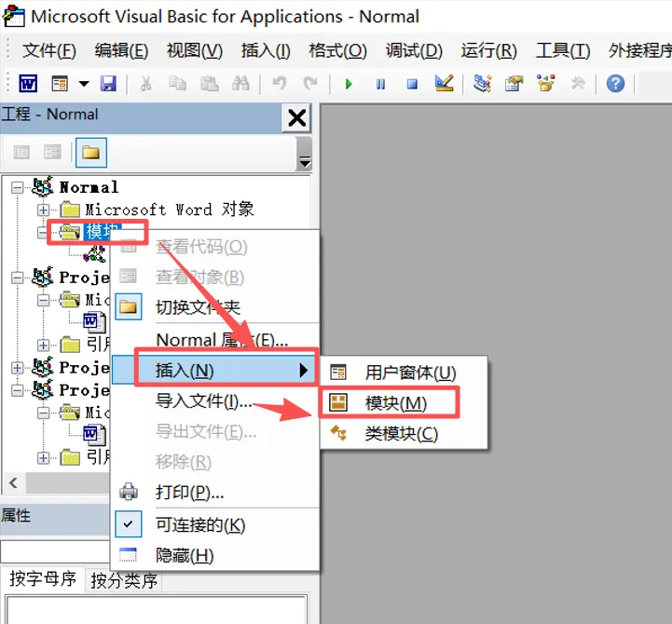This screenshot has height=624, width=672.
Task: Open the Properties Window toolbar icon
Action: 514,83
